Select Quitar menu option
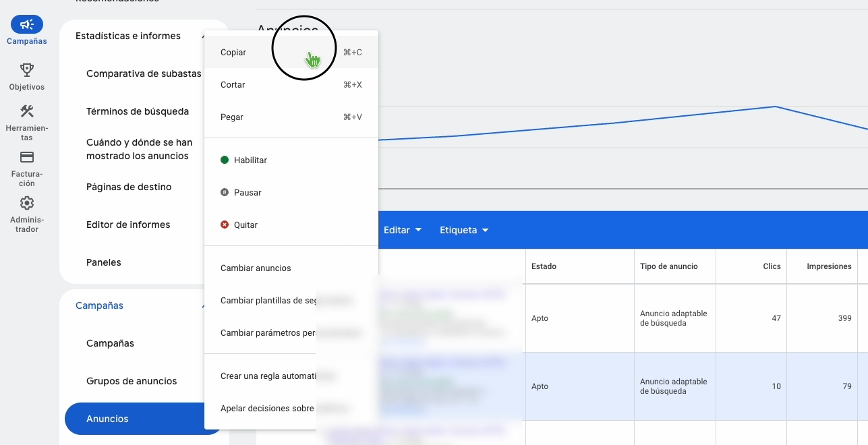868x445 pixels. (291, 225)
